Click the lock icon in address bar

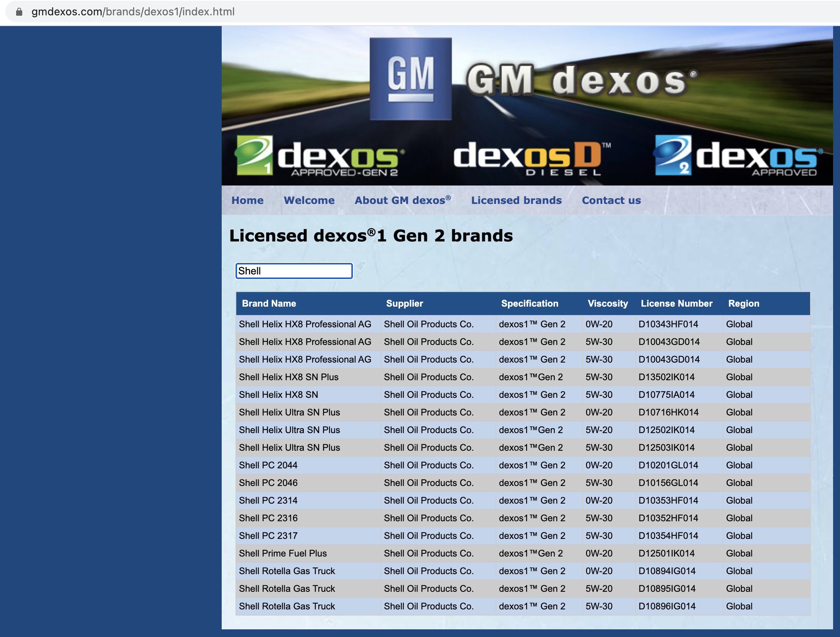point(19,12)
